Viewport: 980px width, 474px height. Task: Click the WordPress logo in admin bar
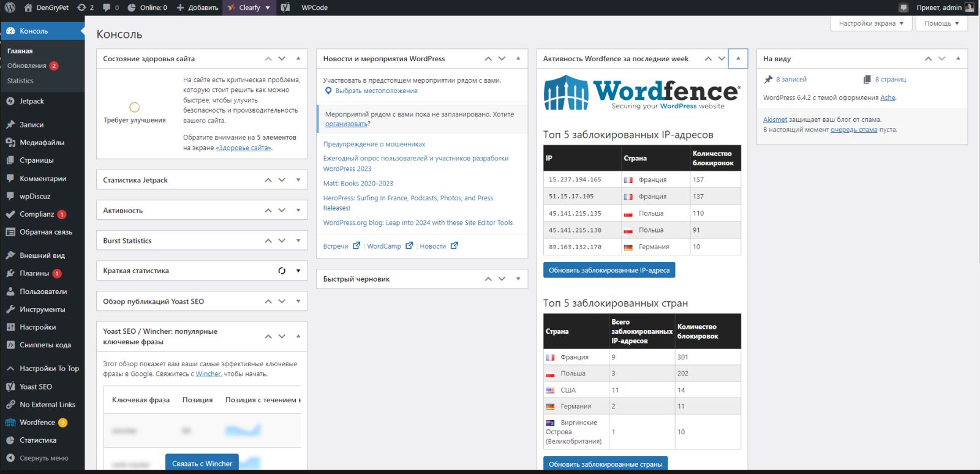[10, 7]
